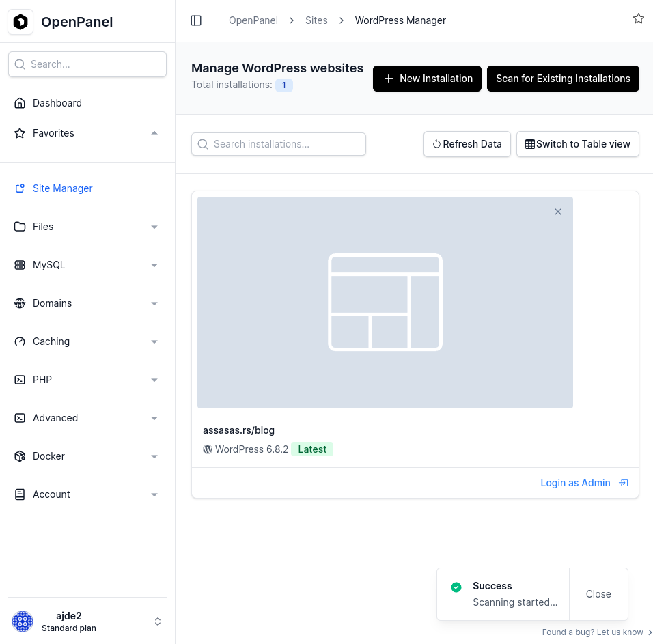Click Scan for Existing Installations button
This screenshot has width=653, height=644.
(x=563, y=79)
